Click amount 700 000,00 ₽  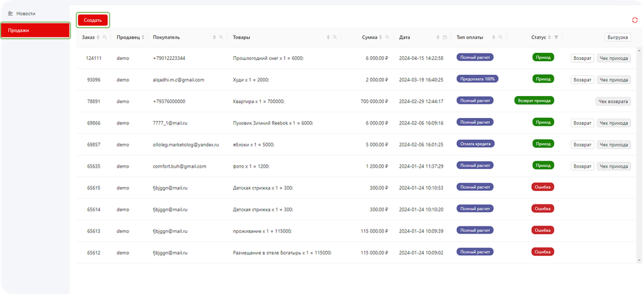(374, 102)
